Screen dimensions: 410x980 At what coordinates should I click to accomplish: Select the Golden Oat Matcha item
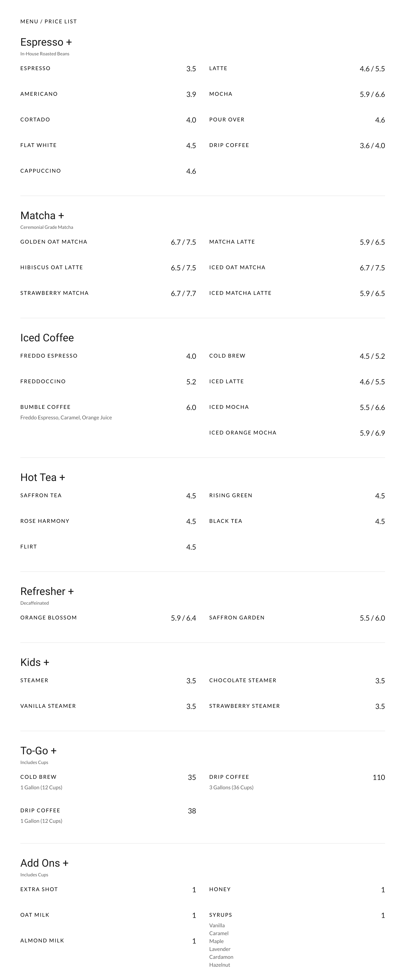pyautogui.click(x=54, y=242)
